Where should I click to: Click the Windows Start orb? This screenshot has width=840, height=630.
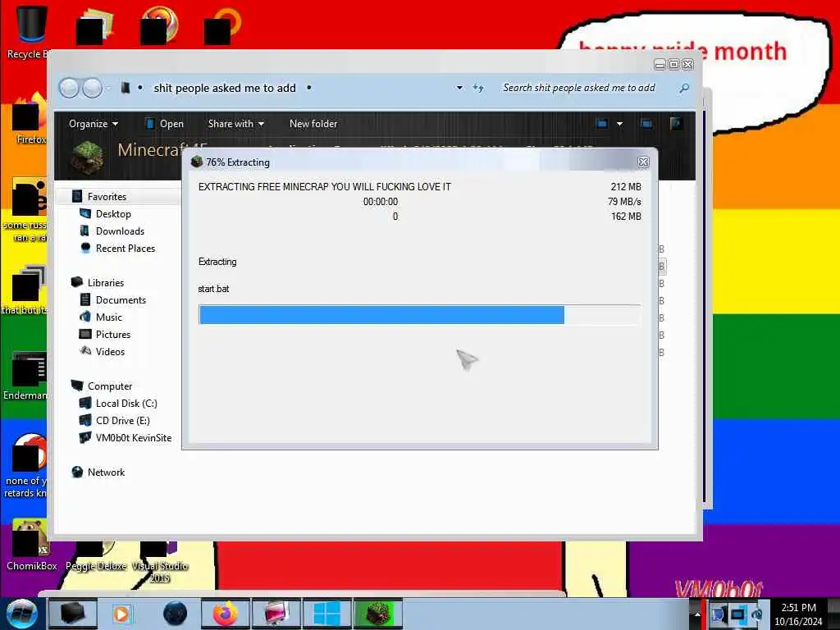[21, 614]
